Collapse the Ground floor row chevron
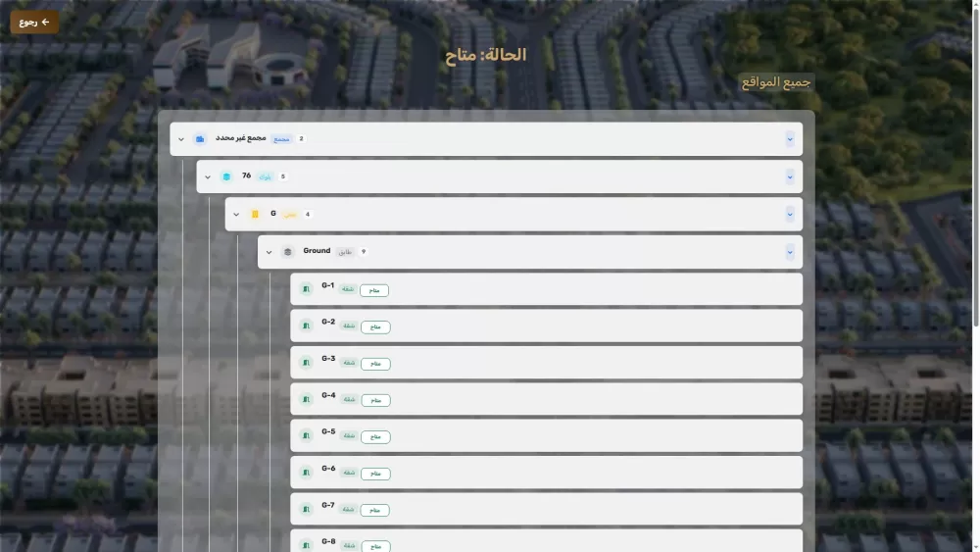The width and height of the screenshot is (980, 552). (x=269, y=252)
